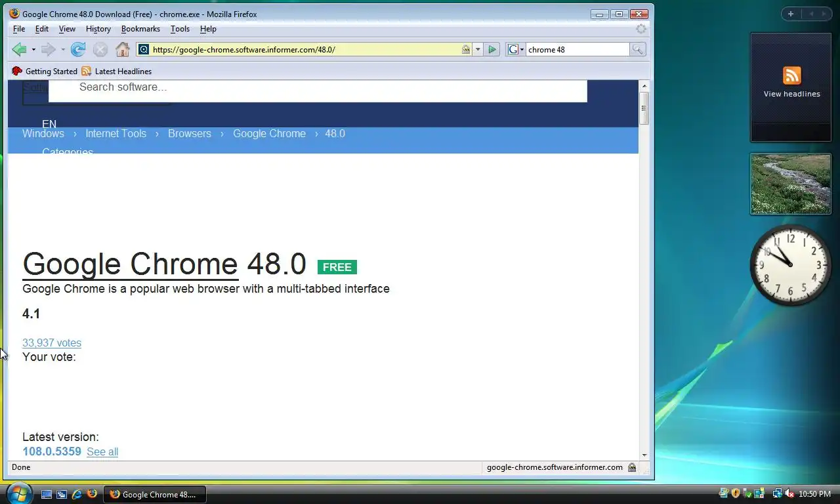The width and height of the screenshot is (840, 504).
Task: Open the Forward history dropdown arrow
Action: (x=63, y=50)
